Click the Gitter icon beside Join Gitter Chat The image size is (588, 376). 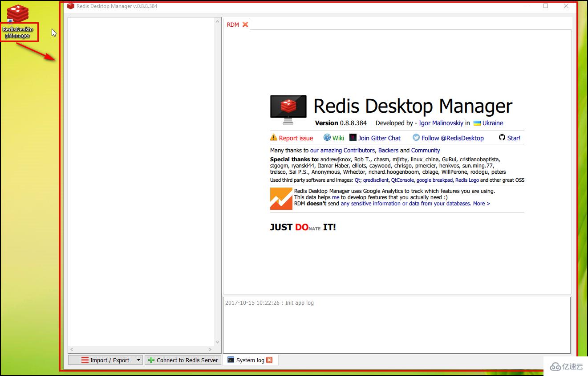[x=353, y=138]
